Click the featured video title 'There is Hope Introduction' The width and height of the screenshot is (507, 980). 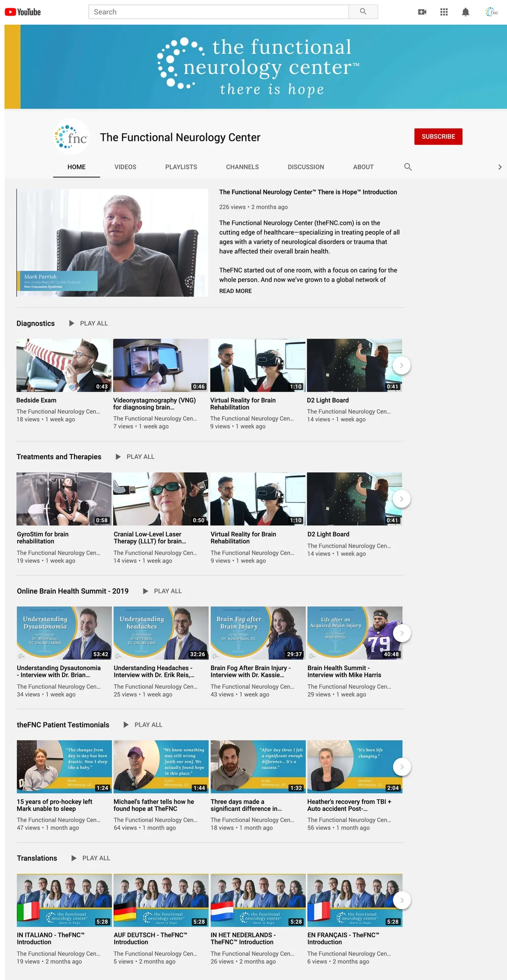point(308,192)
